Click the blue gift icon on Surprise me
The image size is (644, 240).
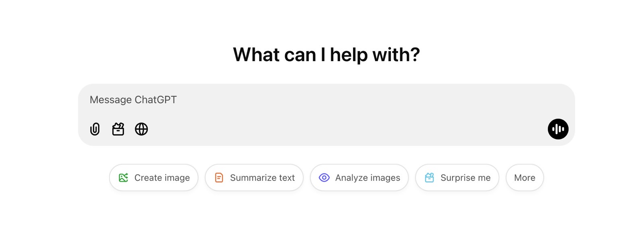[429, 178]
